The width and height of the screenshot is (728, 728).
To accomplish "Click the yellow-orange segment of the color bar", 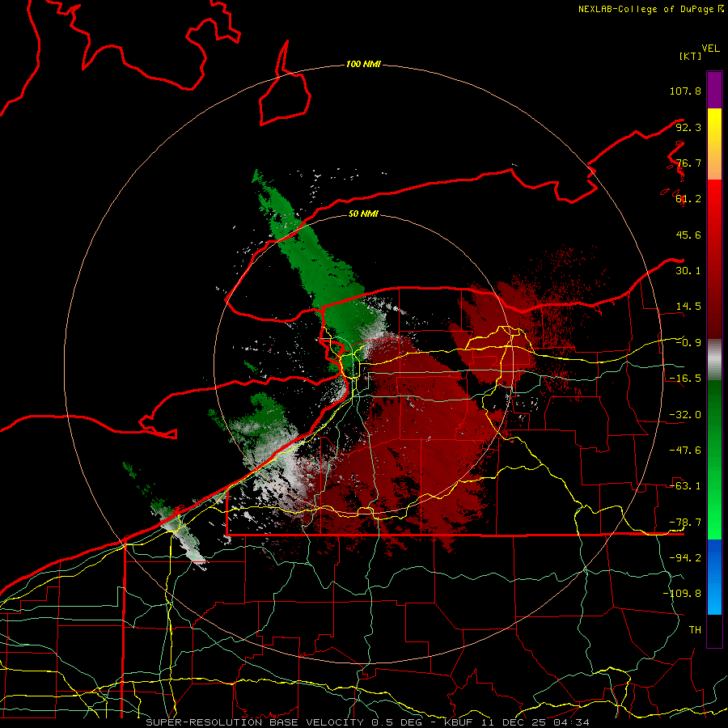I will pyautogui.click(x=714, y=144).
